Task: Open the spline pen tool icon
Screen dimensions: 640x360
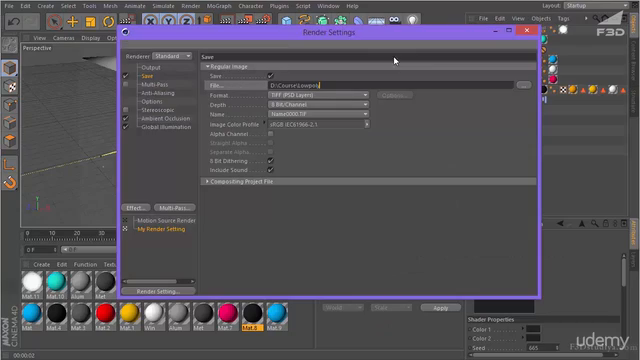Action: point(304,20)
